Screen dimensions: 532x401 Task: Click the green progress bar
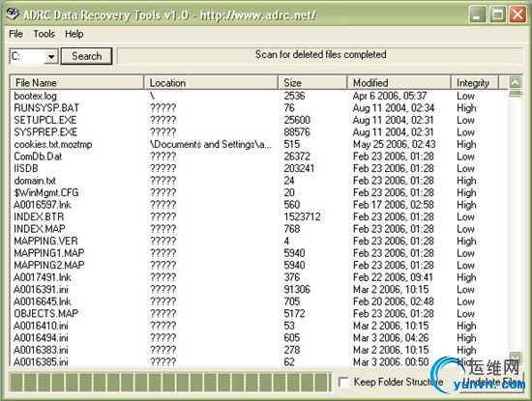tap(171, 383)
